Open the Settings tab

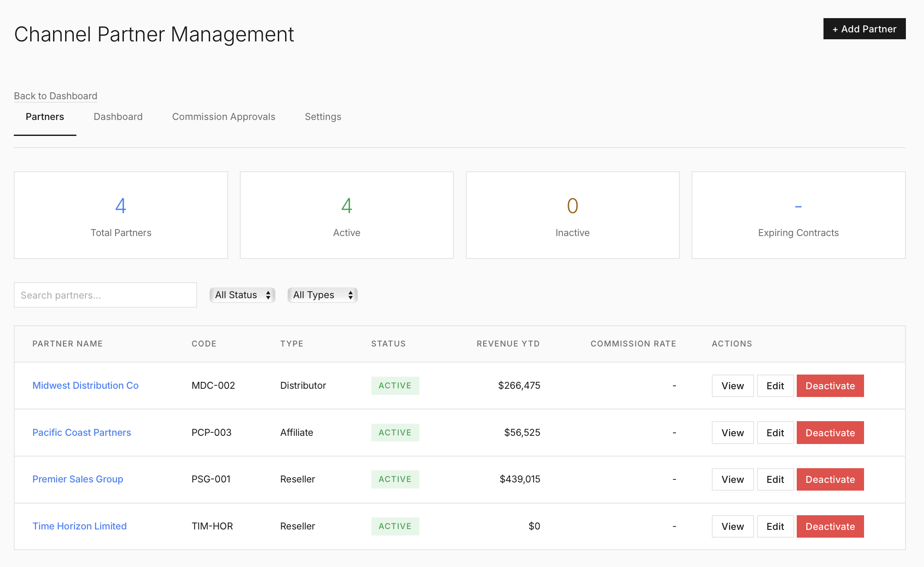pyautogui.click(x=323, y=117)
